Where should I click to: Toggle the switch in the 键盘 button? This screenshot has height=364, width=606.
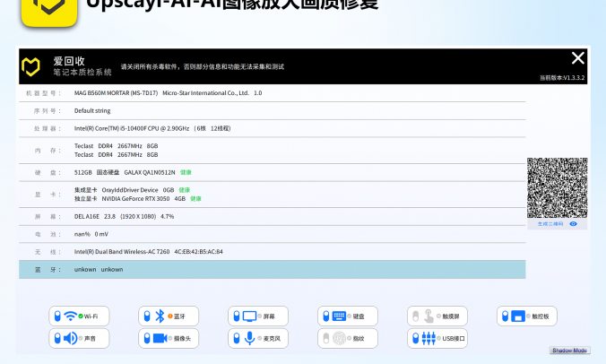326,316
